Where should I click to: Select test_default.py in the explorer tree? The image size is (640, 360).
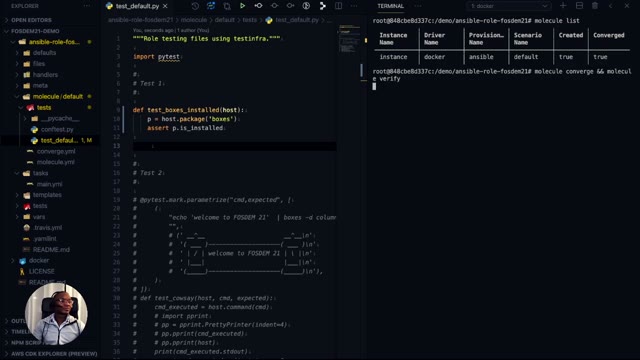[59, 140]
